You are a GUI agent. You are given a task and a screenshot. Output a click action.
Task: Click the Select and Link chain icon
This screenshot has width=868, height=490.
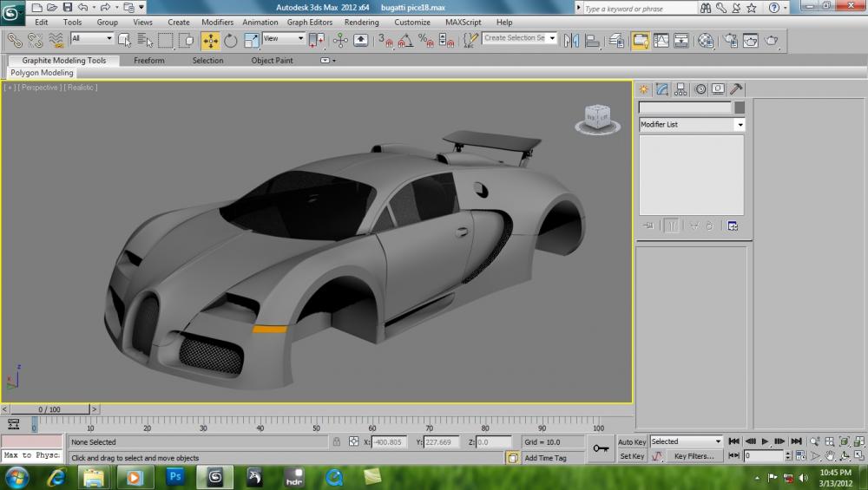pos(15,41)
